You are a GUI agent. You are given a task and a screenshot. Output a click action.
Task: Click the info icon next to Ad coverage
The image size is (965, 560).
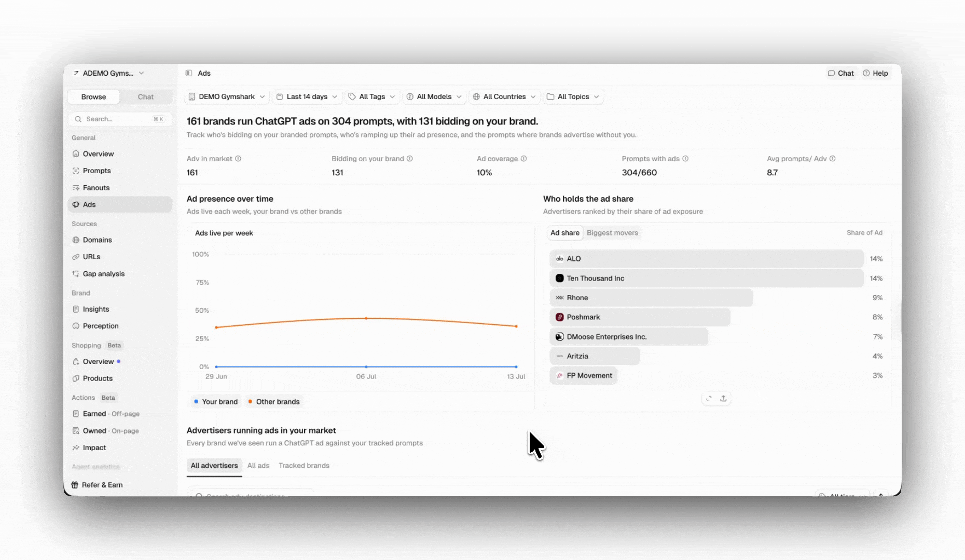(524, 159)
